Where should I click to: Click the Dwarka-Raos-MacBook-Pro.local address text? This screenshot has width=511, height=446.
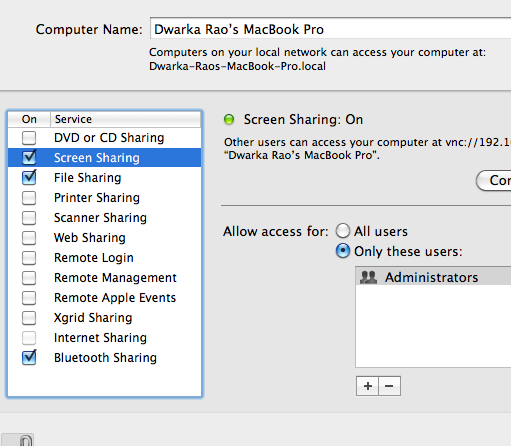(x=237, y=66)
